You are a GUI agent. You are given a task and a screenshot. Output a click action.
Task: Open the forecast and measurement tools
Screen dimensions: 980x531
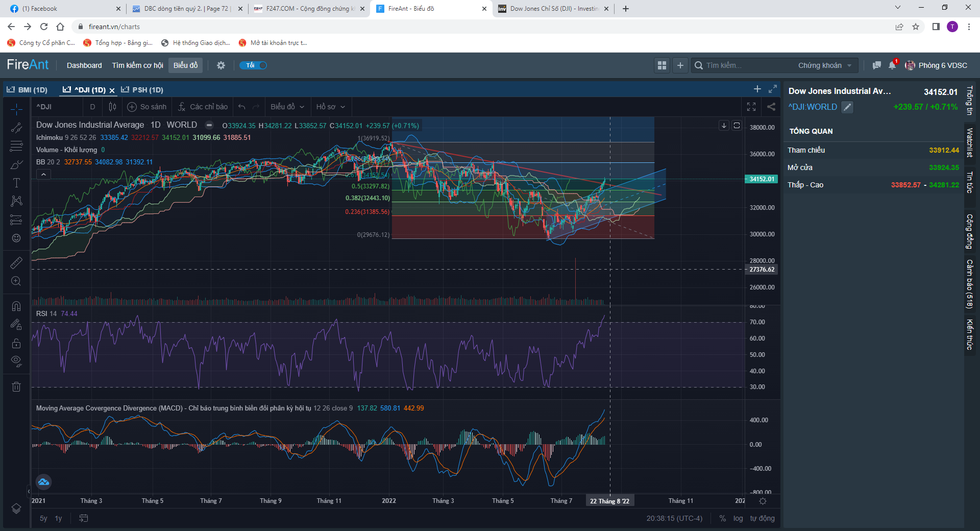(x=16, y=220)
